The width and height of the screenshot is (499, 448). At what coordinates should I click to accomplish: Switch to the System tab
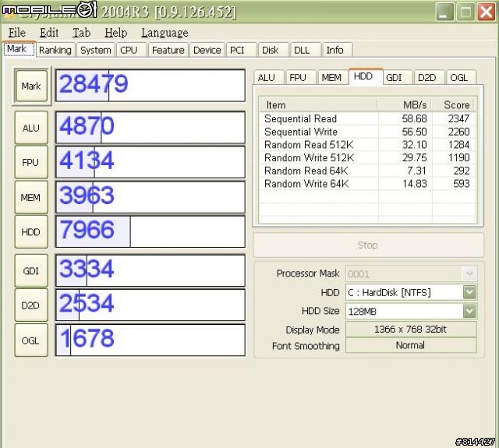tap(96, 50)
